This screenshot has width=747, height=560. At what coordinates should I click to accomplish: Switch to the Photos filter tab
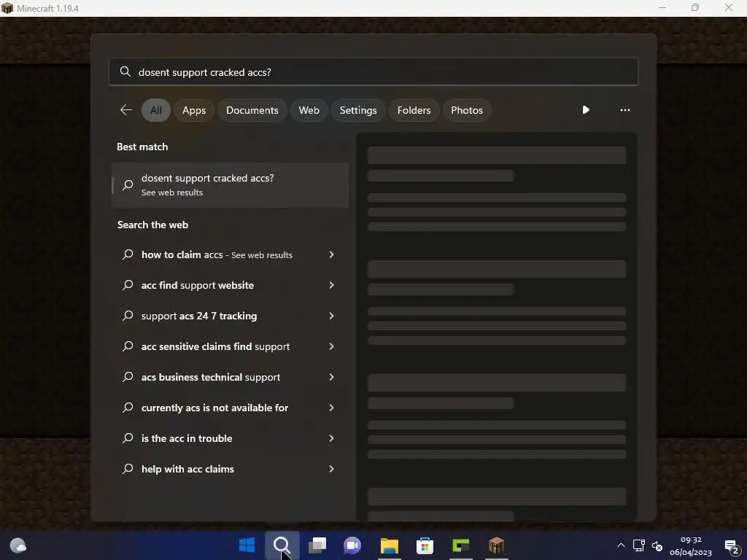(467, 110)
